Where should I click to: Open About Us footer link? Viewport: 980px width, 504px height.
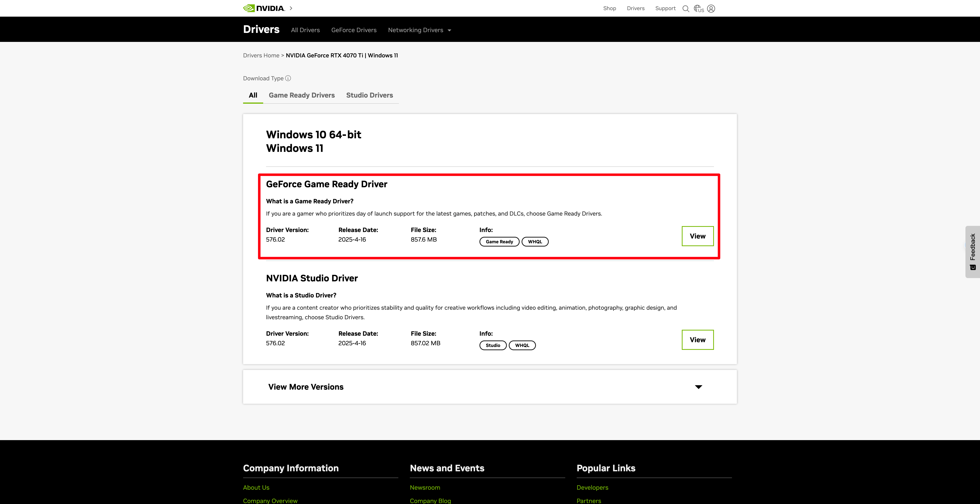(256, 488)
